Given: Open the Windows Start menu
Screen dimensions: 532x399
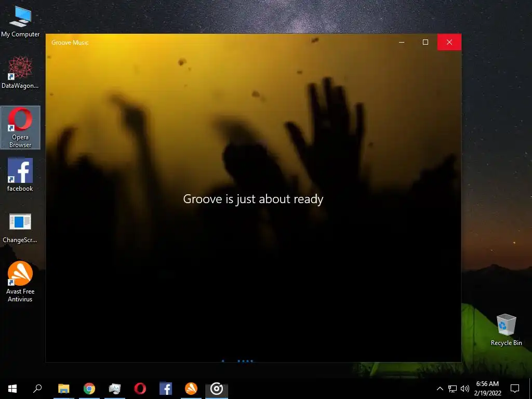Looking at the screenshot, I should (12, 389).
